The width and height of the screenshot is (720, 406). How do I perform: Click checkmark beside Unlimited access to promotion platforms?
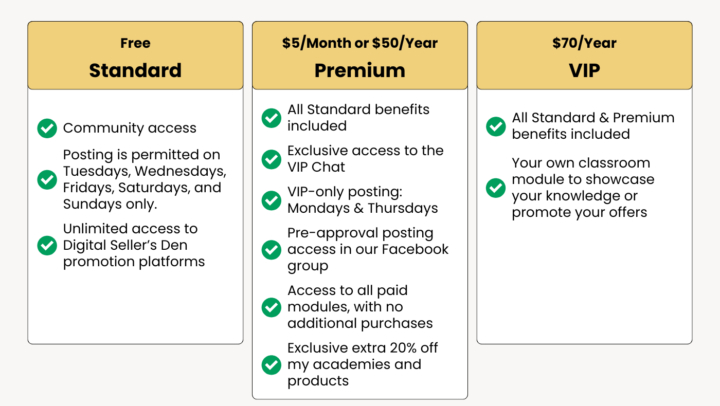47,245
